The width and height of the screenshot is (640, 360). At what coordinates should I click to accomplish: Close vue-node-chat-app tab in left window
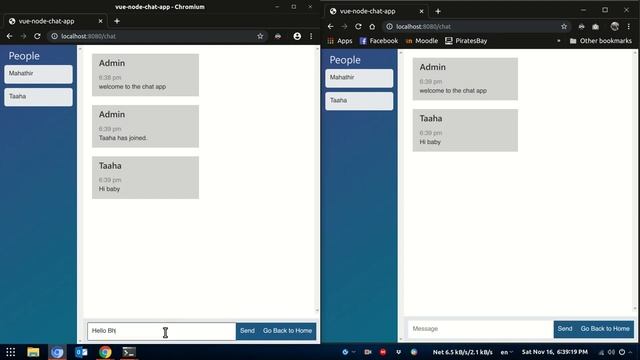(100, 21)
